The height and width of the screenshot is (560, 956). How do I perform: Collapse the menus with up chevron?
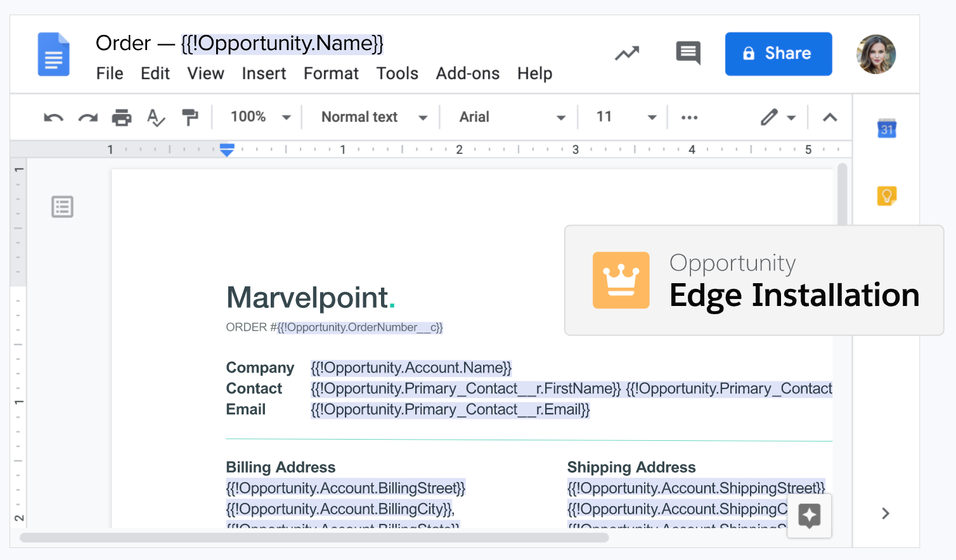pos(830,117)
